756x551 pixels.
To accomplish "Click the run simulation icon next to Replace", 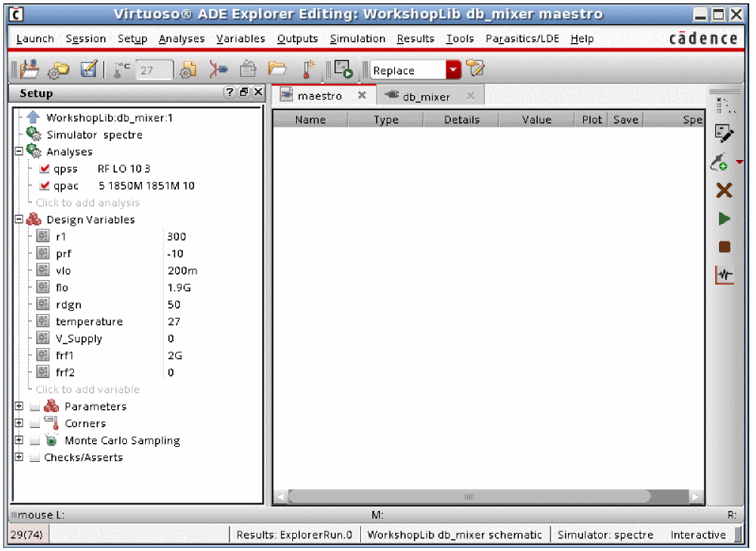I will point(344,70).
